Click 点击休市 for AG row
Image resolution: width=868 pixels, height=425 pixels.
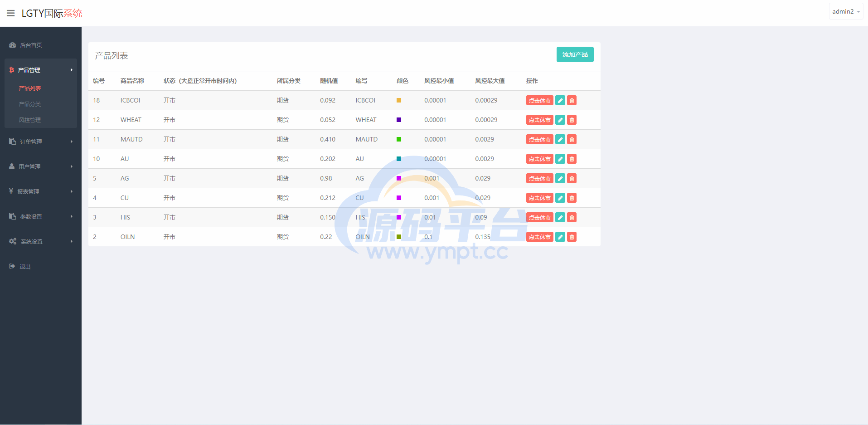tap(539, 178)
